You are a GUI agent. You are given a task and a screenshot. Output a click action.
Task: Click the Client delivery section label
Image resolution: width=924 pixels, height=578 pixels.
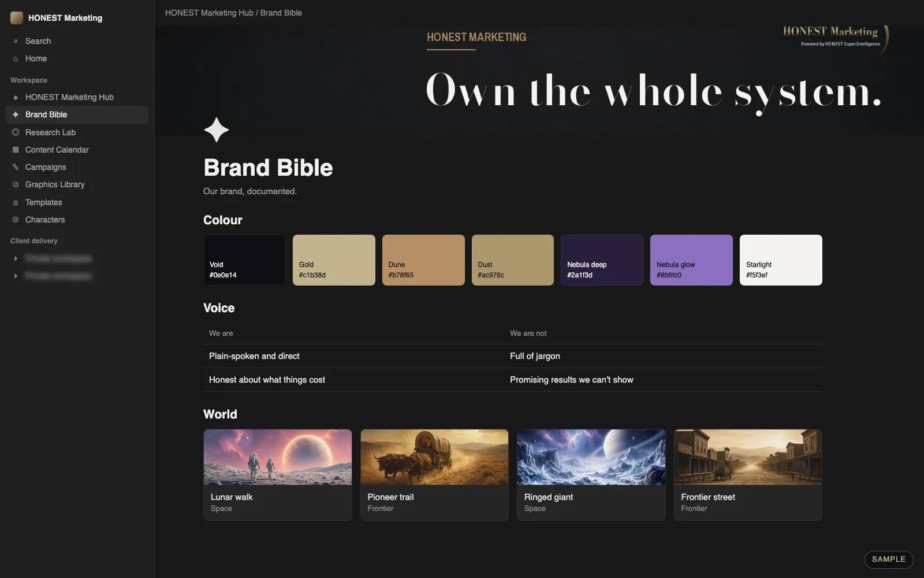pyautogui.click(x=34, y=241)
